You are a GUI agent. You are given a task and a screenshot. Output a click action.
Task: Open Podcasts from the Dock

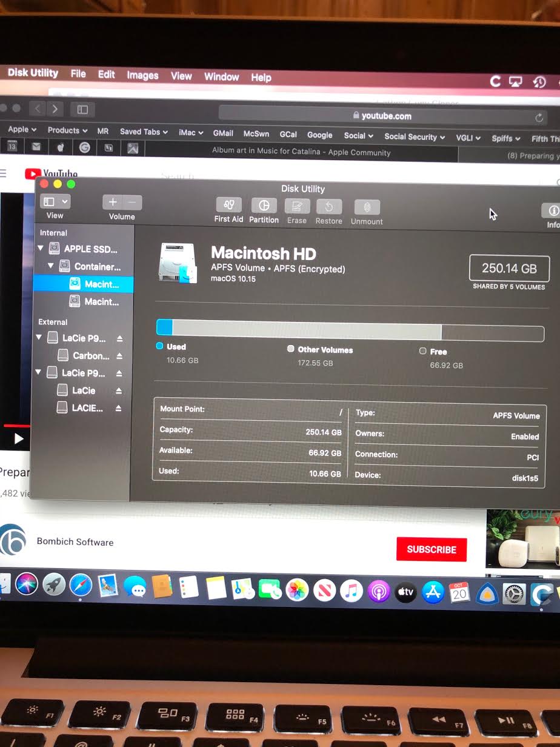[379, 591]
